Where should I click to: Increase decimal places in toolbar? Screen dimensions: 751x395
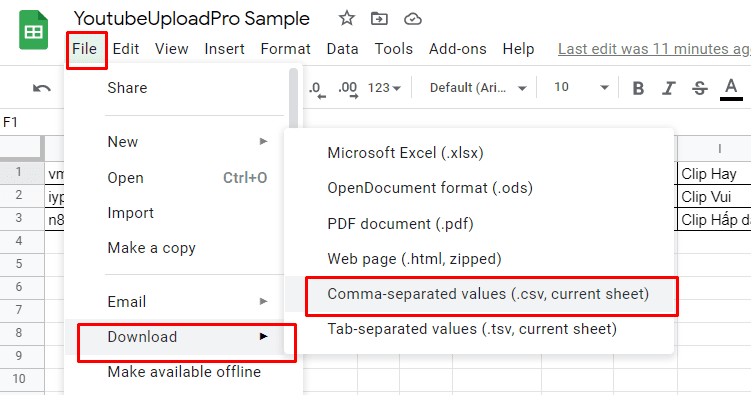click(348, 89)
